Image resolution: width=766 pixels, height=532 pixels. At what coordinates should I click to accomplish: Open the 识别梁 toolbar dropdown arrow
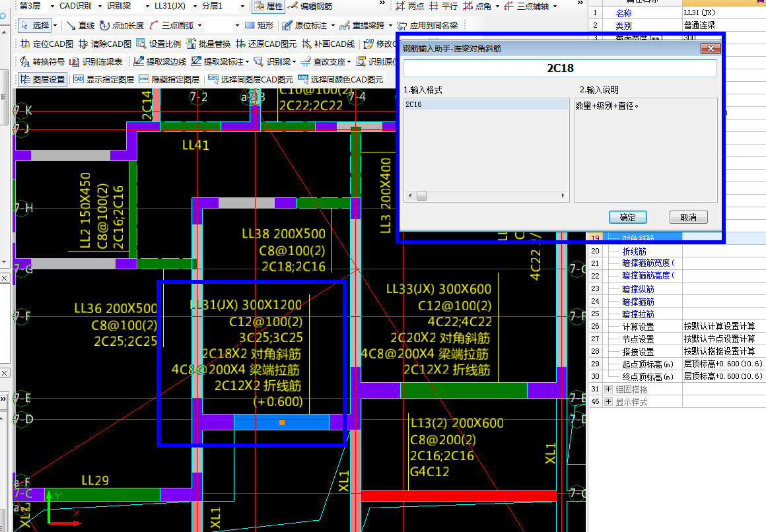[294, 62]
